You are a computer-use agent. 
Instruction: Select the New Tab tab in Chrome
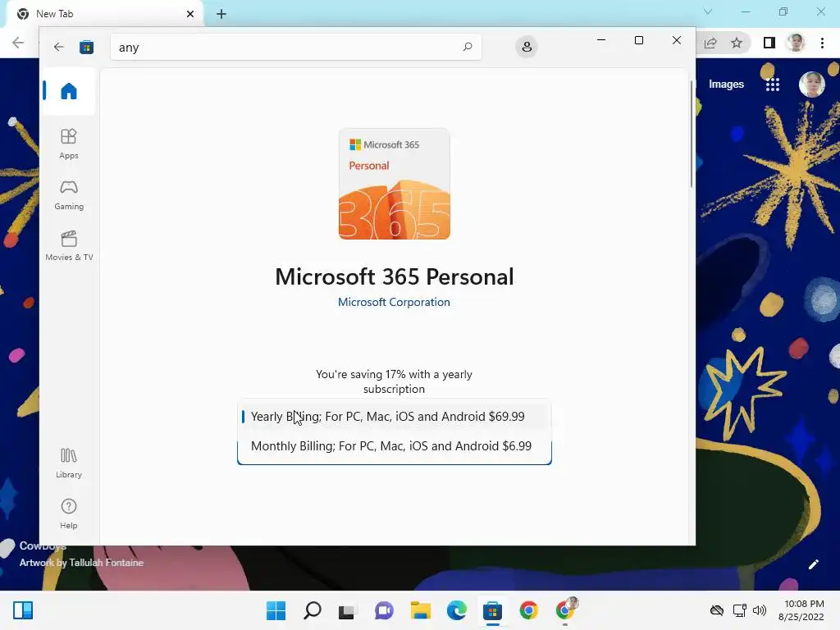click(104, 14)
